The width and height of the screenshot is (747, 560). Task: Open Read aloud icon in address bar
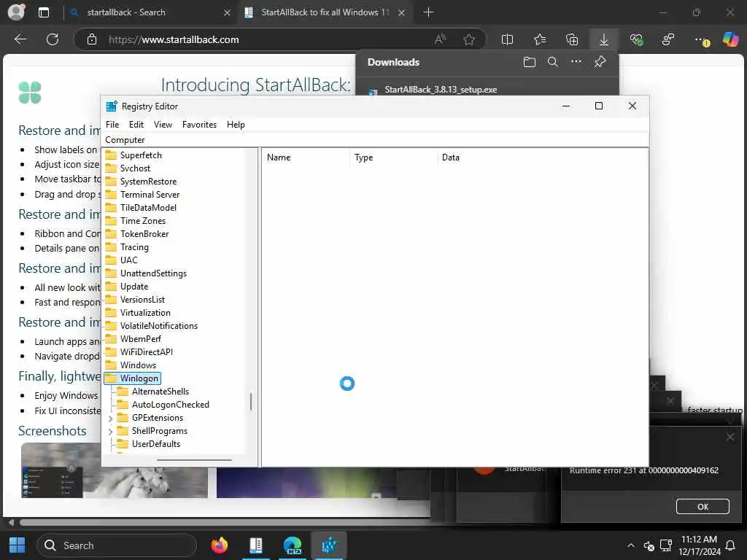click(440, 39)
